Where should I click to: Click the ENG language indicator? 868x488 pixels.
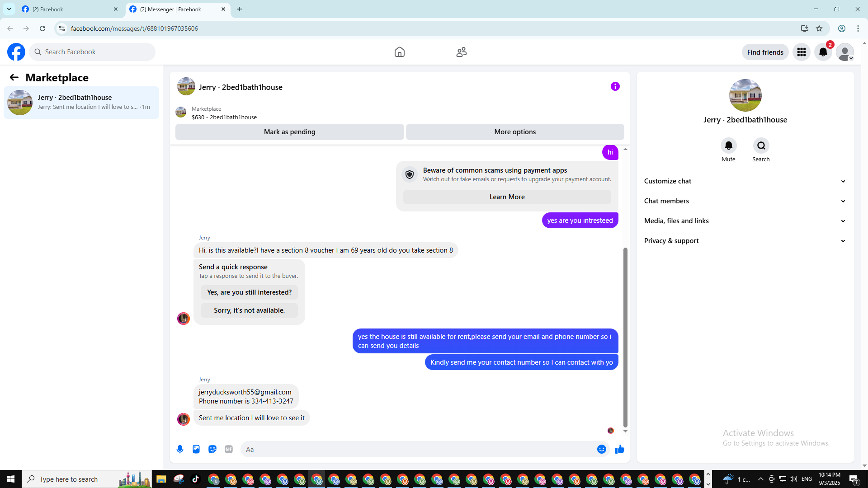(x=807, y=479)
